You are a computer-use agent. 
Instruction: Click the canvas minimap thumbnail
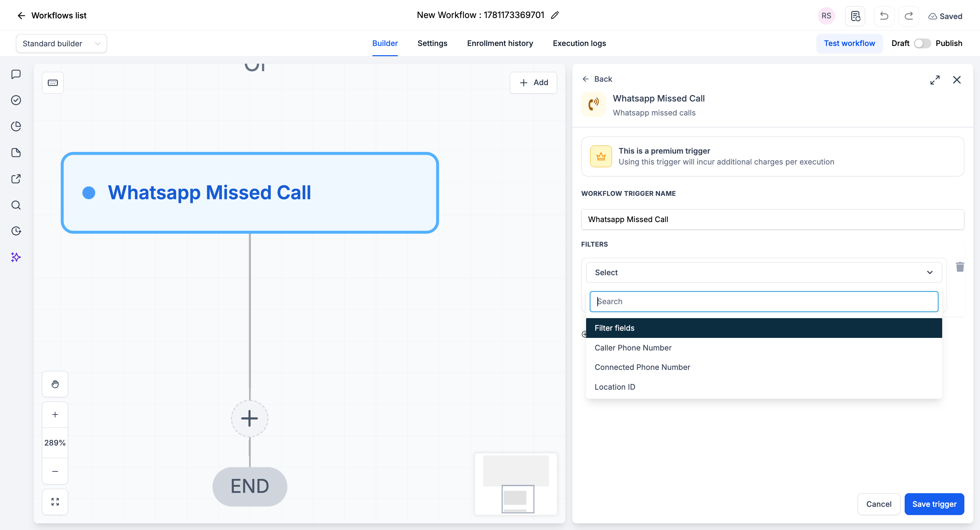pyautogui.click(x=516, y=484)
